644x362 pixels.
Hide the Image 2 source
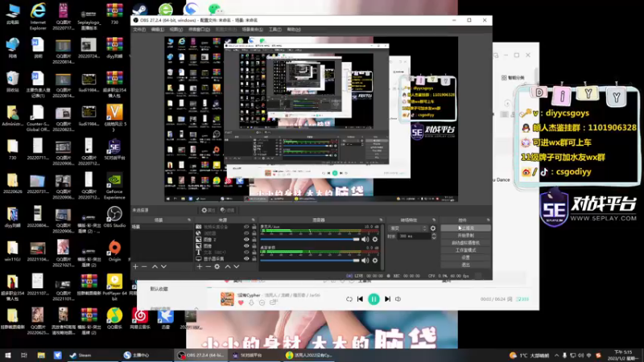click(246, 239)
